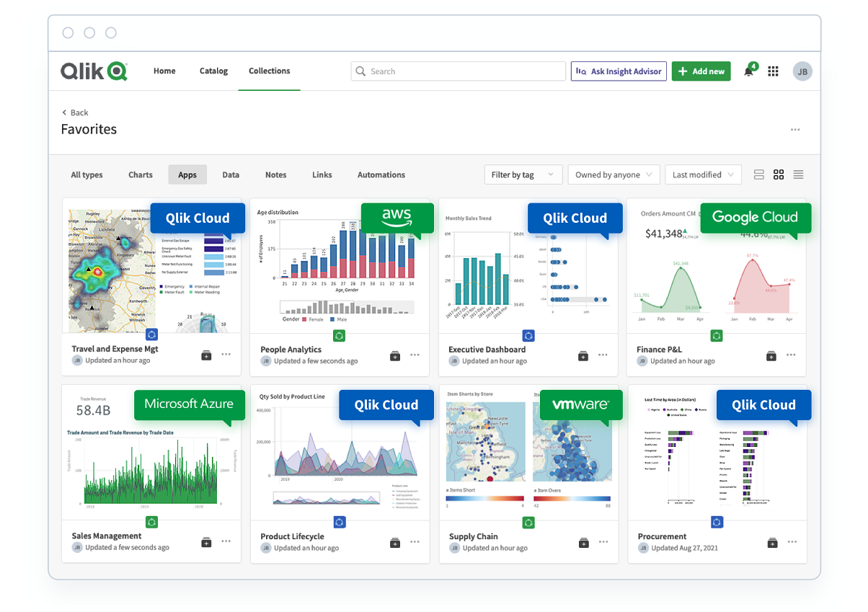Open the Product Lifecycle title
Viewport: 868px width, 612px height.
292,536
